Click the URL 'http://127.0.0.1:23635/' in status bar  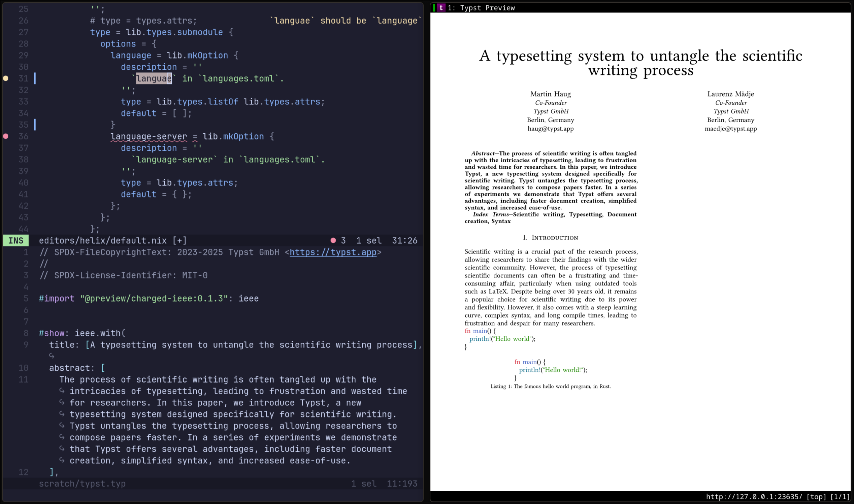tap(754, 497)
